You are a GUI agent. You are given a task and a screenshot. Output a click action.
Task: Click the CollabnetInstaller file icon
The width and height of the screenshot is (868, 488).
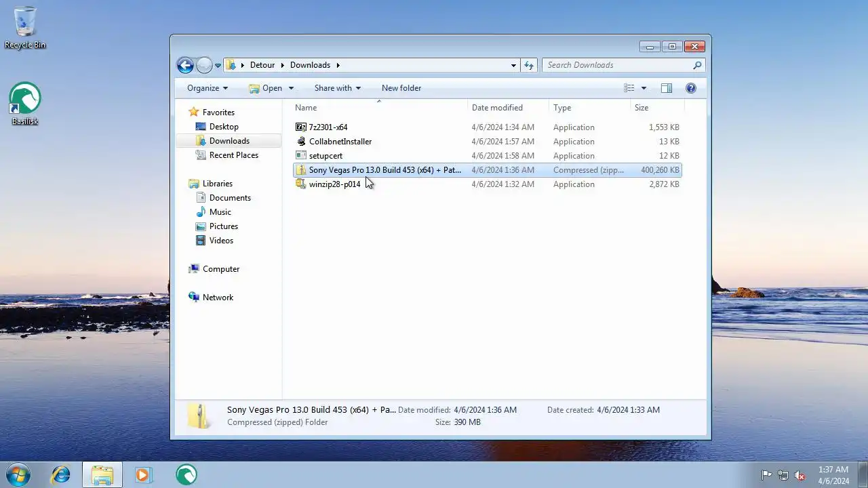301,142
